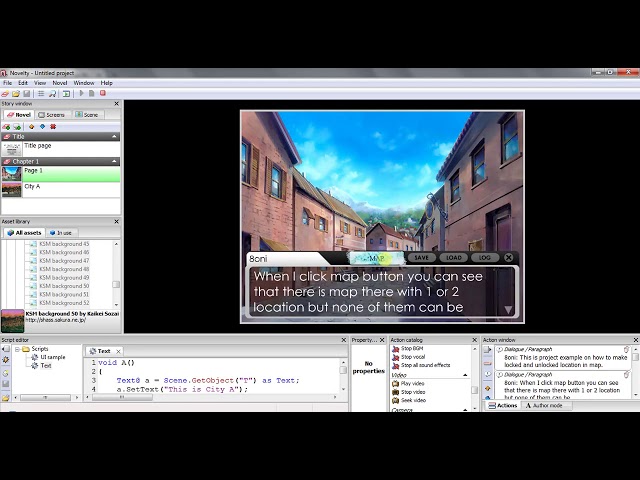Show In use assets tab
The image size is (640, 480).
coord(60,233)
